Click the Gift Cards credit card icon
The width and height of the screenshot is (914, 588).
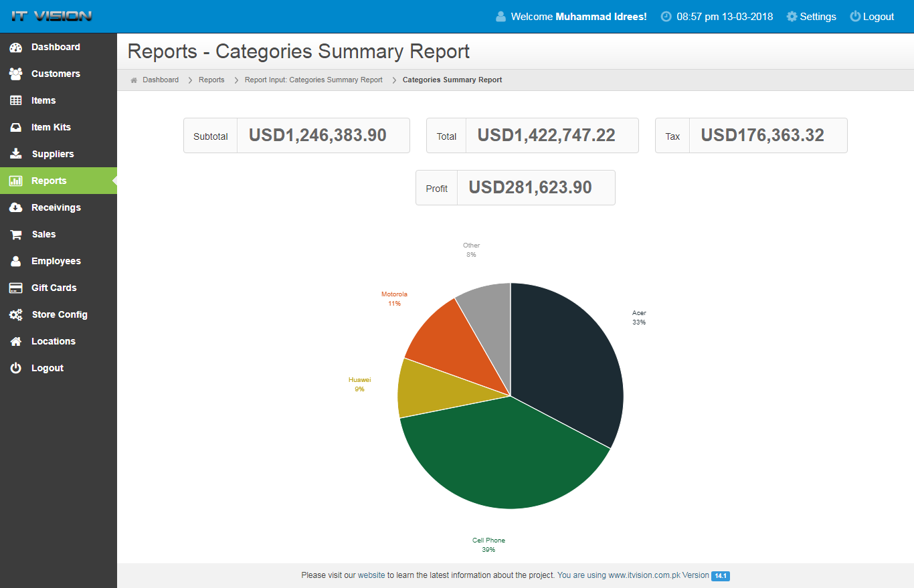pyautogui.click(x=16, y=288)
